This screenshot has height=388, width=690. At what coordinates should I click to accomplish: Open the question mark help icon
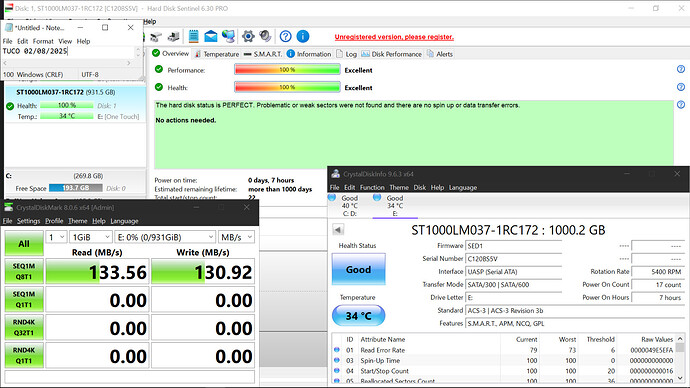[x=286, y=37]
